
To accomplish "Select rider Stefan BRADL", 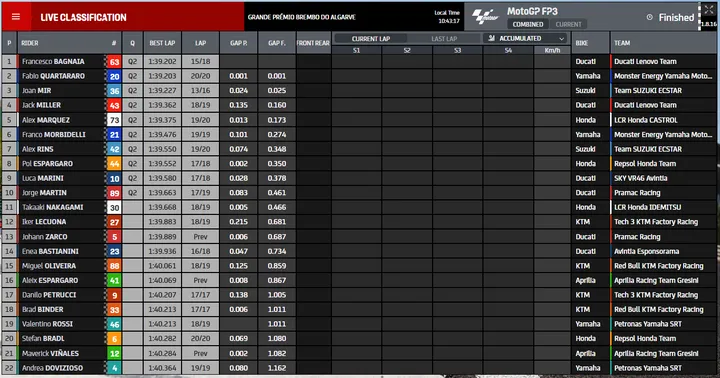I will pos(43,339).
